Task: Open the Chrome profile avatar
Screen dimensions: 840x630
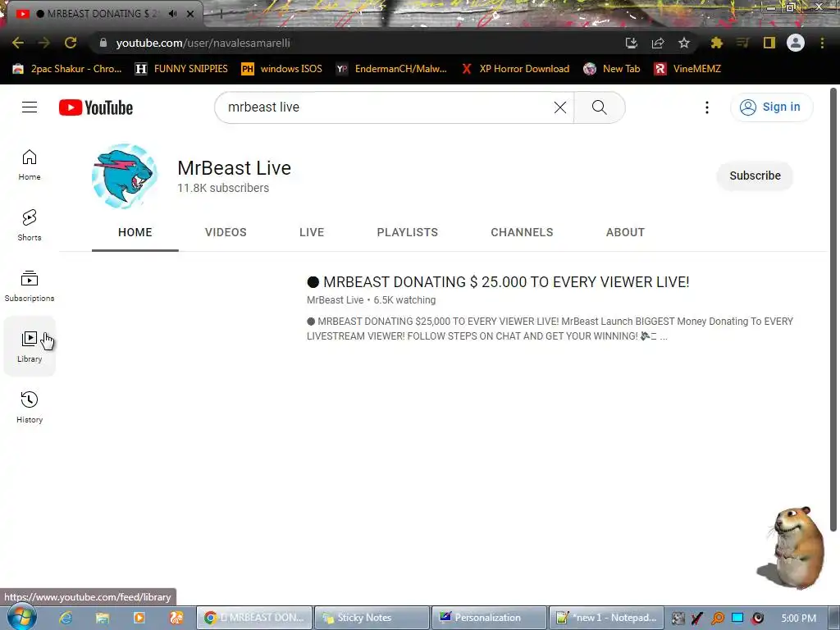Action: point(796,43)
